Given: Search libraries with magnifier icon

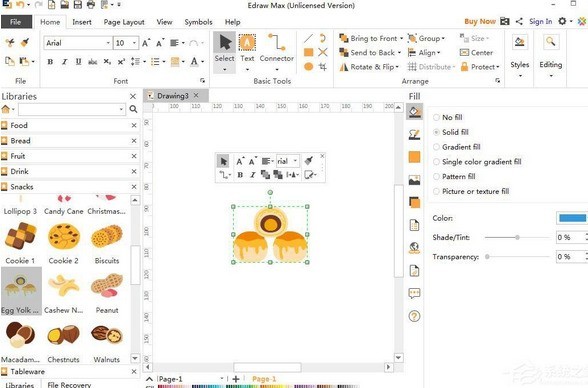Looking at the screenshot, I should click(133, 109).
